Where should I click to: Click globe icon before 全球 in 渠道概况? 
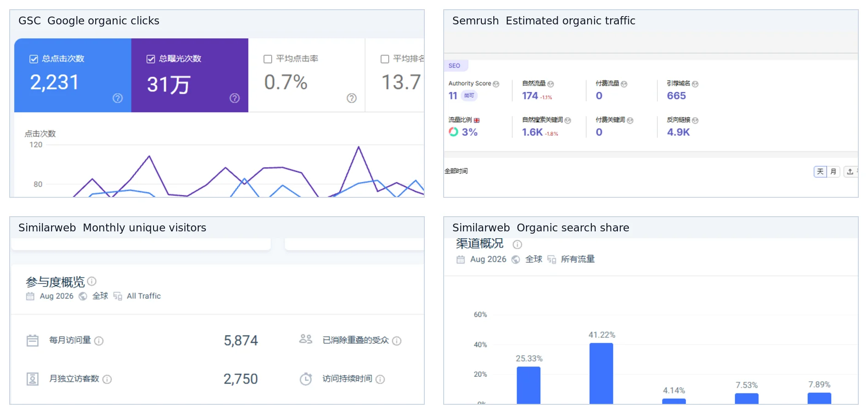(516, 259)
